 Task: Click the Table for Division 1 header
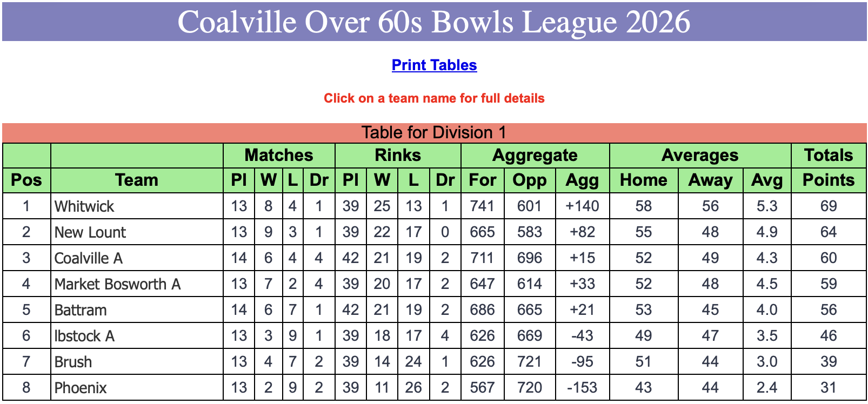(x=434, y=132)
